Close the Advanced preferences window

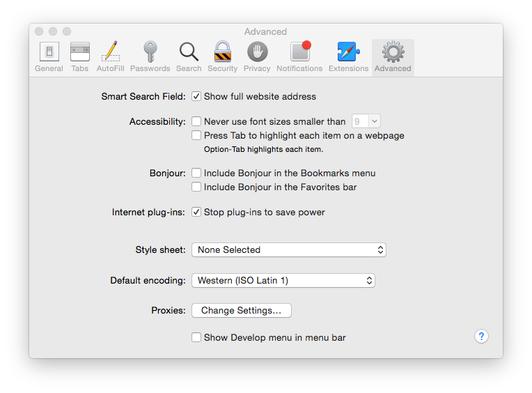pyautogui.click(x=39, y=31)
